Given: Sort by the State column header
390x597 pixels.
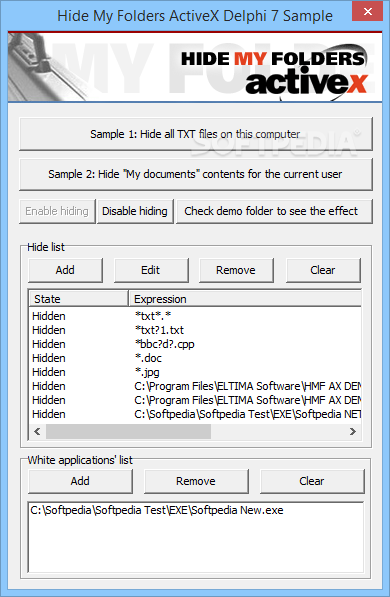Looking at the screenshot, I should point(79,299).
